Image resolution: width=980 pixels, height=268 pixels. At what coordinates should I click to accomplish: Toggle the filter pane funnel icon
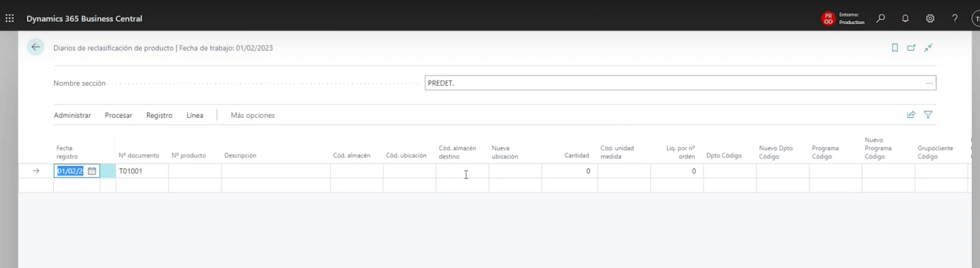[928, 115]
